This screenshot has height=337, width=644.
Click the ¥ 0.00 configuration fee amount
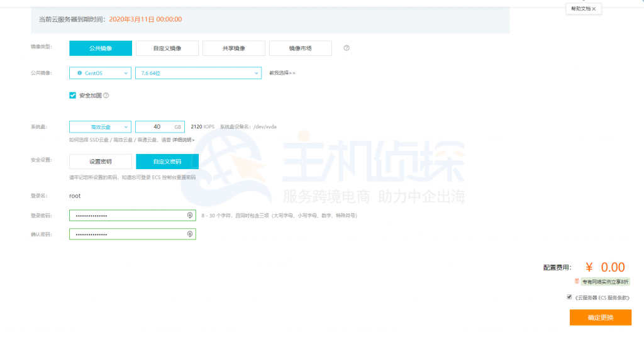pos(605,267)
